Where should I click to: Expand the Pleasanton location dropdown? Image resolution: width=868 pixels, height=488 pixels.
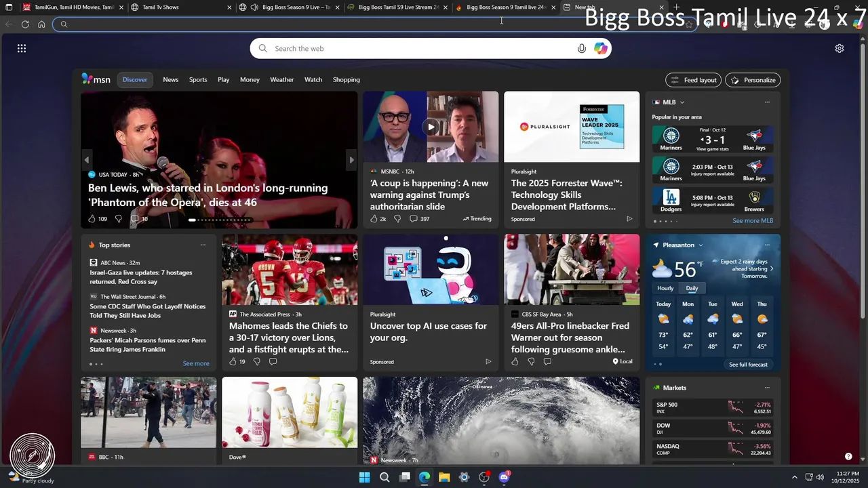click(x=701, y=245)
